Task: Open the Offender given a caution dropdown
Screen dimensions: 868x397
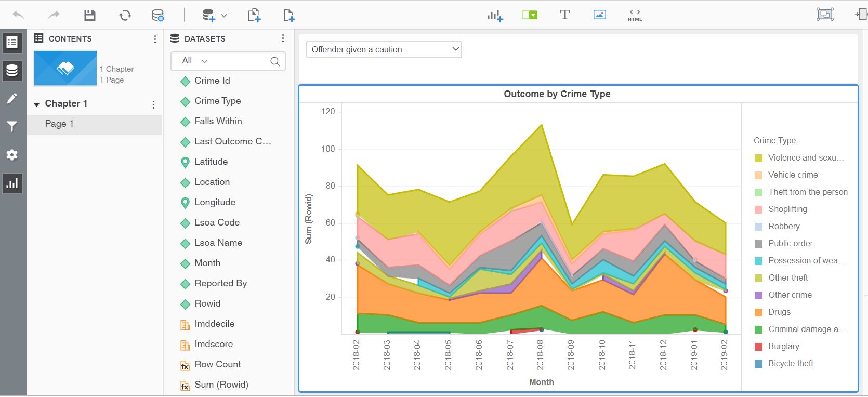Action: tap(384, 49)
